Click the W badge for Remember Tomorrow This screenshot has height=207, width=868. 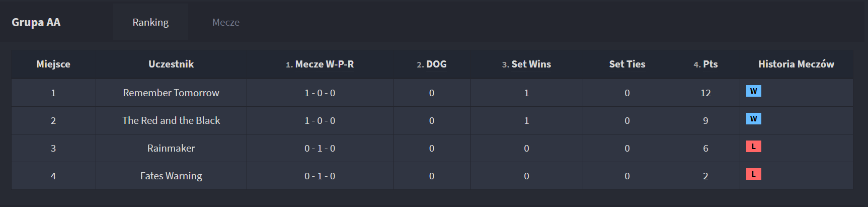pos(753,91)
